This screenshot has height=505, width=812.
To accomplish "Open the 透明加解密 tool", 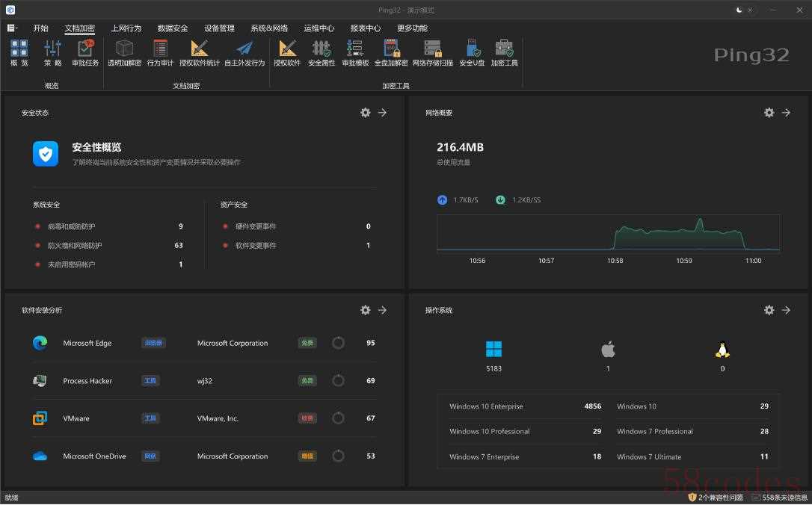I will [x=124, y=52].
